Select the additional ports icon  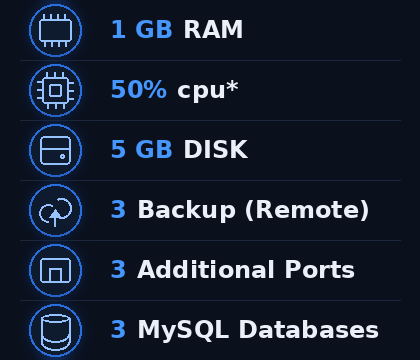tap(55, 270)
